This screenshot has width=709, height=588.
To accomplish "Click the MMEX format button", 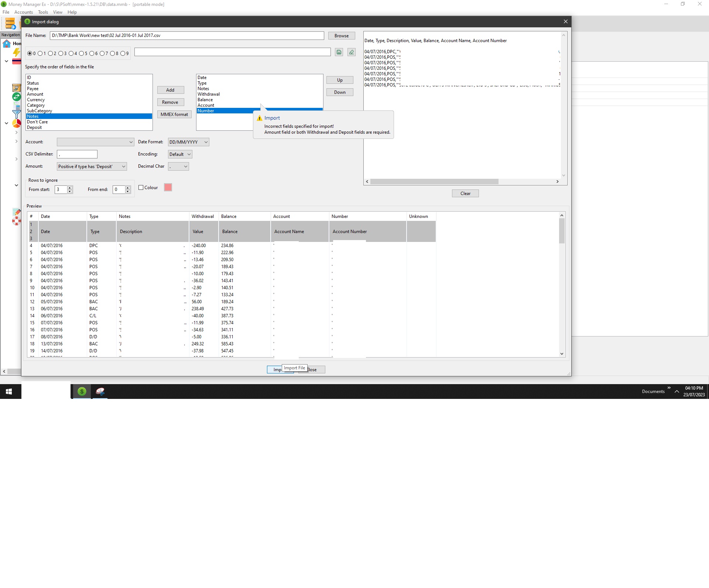I will click(x=174, y=114).
